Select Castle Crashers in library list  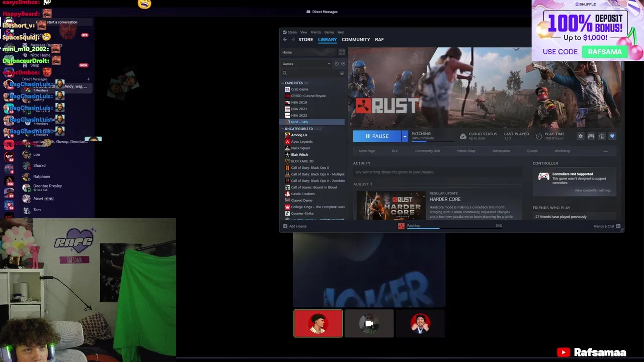click(x=303, y=194)
